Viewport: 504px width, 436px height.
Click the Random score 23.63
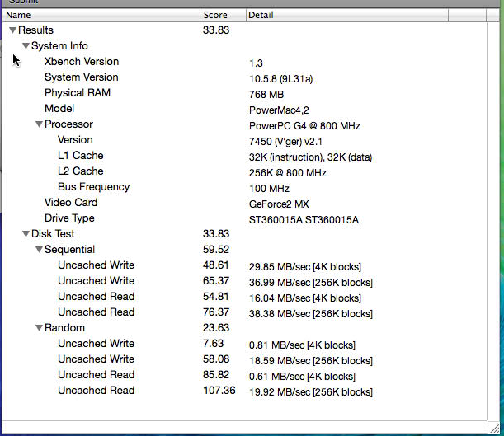tap(216, 328)
